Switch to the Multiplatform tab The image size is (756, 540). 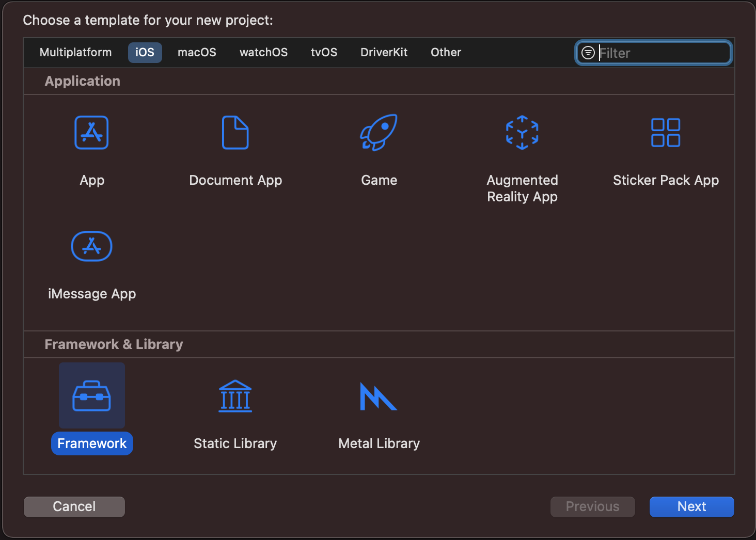coord(76,53)
